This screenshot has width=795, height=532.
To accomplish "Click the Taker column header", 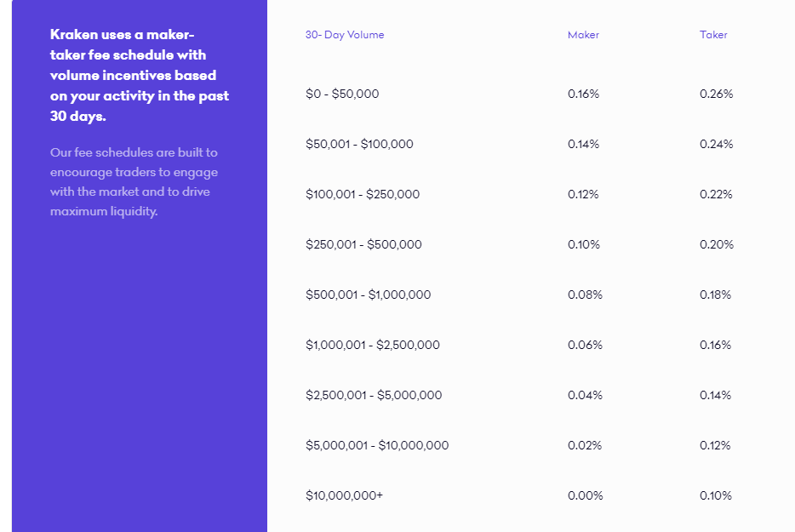I will click(713, 35).
